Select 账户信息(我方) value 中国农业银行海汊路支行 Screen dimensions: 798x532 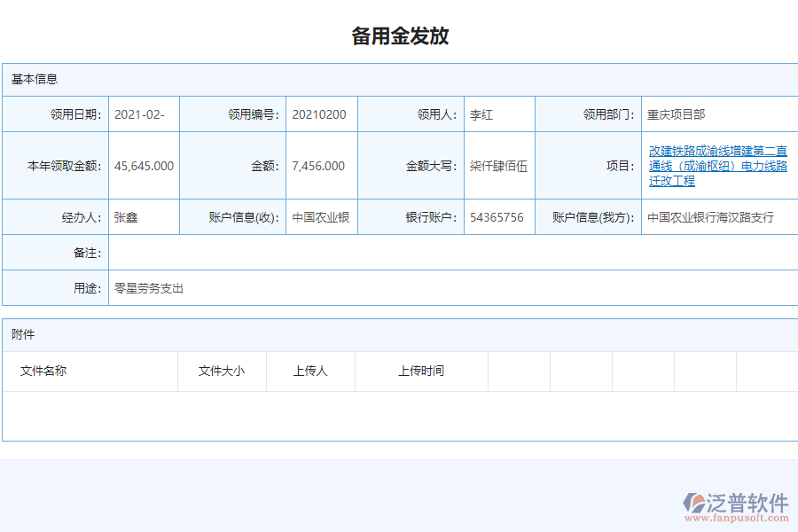click(x=709, y=216)
